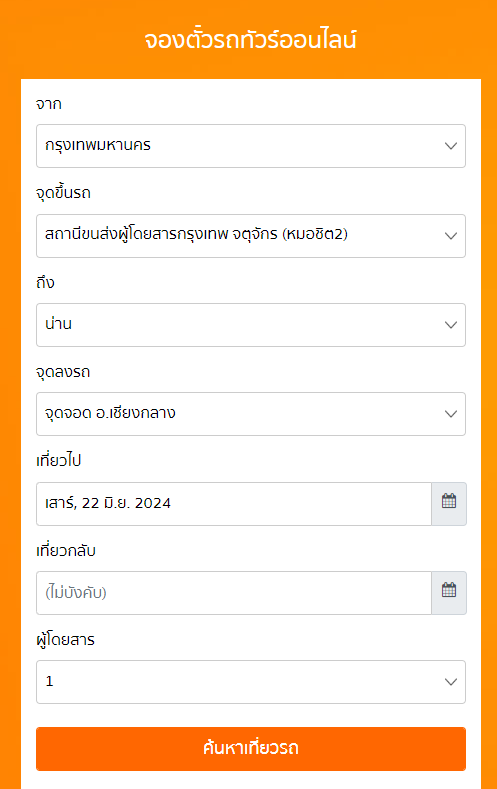Click the จุดขึ้นรถ field label

tap(63, 193)
